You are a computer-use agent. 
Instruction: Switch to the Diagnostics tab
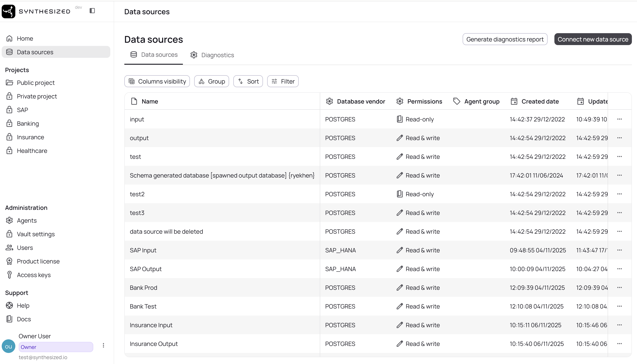point(212,55)
